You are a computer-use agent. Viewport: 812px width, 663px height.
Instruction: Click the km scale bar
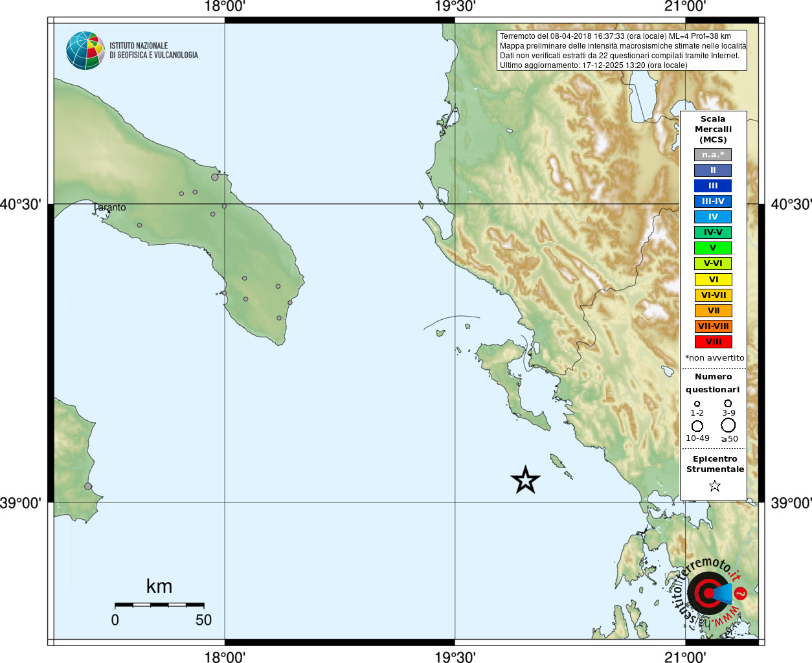coord(159,605)
